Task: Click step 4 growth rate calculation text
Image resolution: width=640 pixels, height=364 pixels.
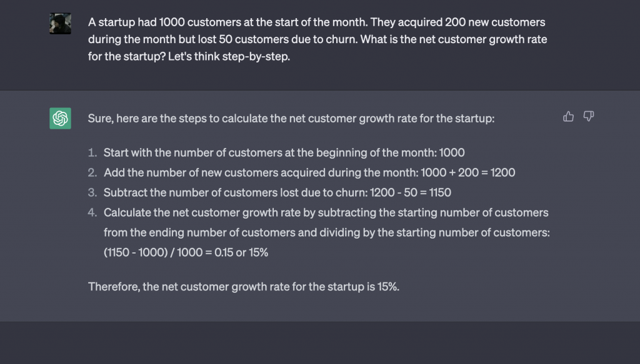Action: pos(326,232)
